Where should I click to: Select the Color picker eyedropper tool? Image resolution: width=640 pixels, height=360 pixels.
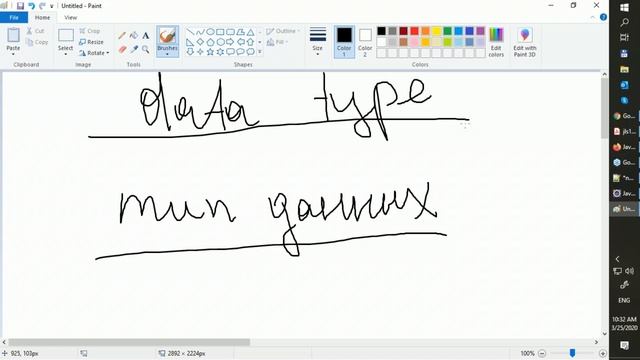click(134, 49)
